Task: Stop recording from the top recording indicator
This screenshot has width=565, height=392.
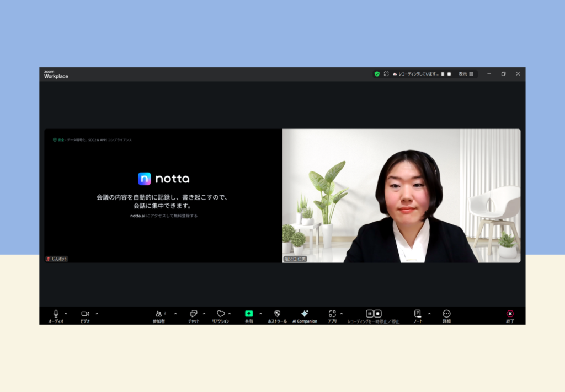Action: tap(449, 74)
